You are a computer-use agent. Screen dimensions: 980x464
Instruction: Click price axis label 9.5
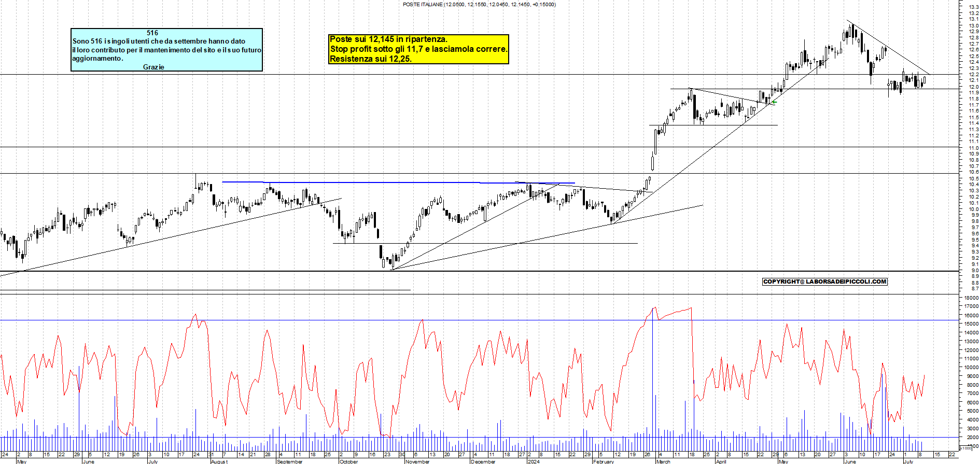click(974, 240)
